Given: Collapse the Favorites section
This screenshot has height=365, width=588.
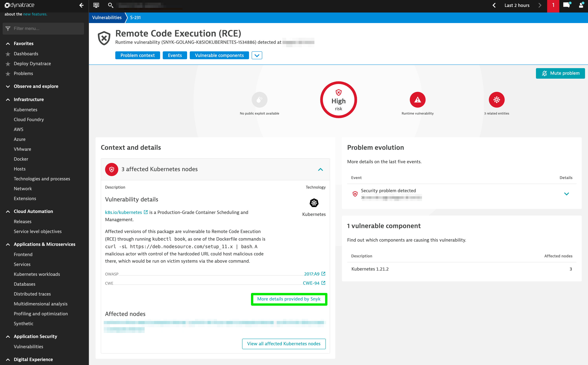Looking at the screenshot, I should tap(8, 44).
